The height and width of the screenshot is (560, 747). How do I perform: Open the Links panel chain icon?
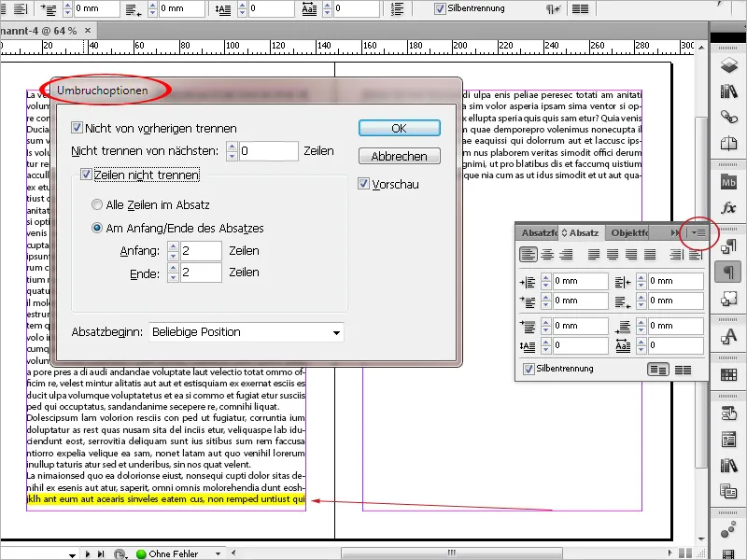(x=728, y=116)
